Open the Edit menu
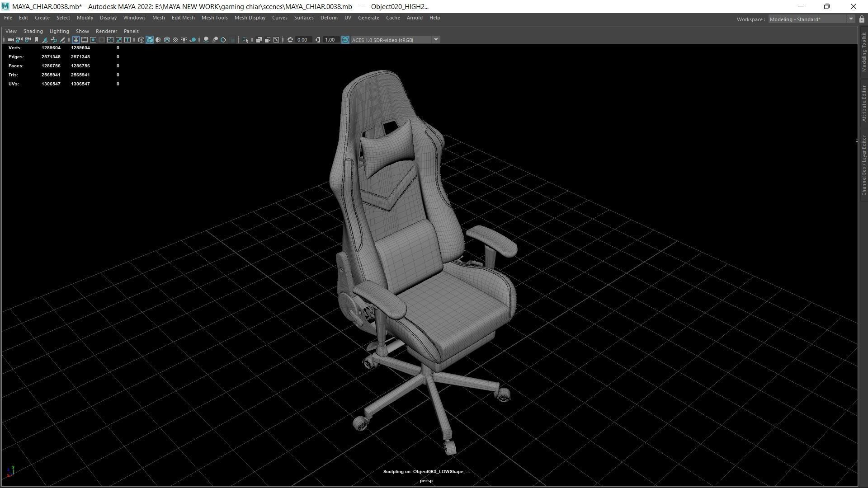This screenshot has height=488, width=868. point(24,18)
